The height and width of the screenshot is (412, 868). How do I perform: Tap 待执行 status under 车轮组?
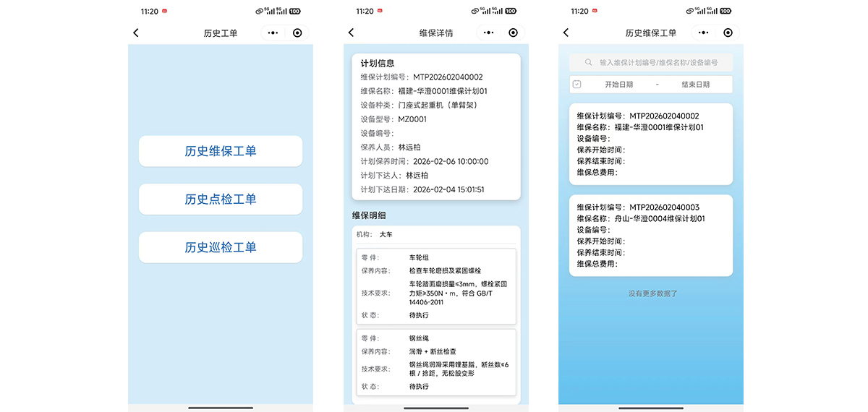419,315
